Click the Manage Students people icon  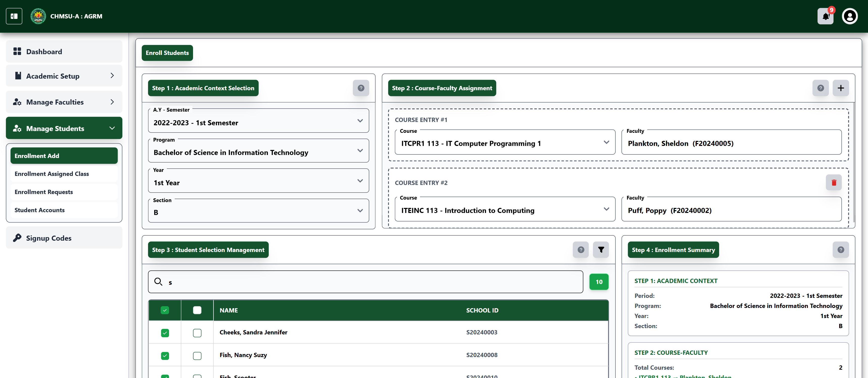[x=17, y=128]
